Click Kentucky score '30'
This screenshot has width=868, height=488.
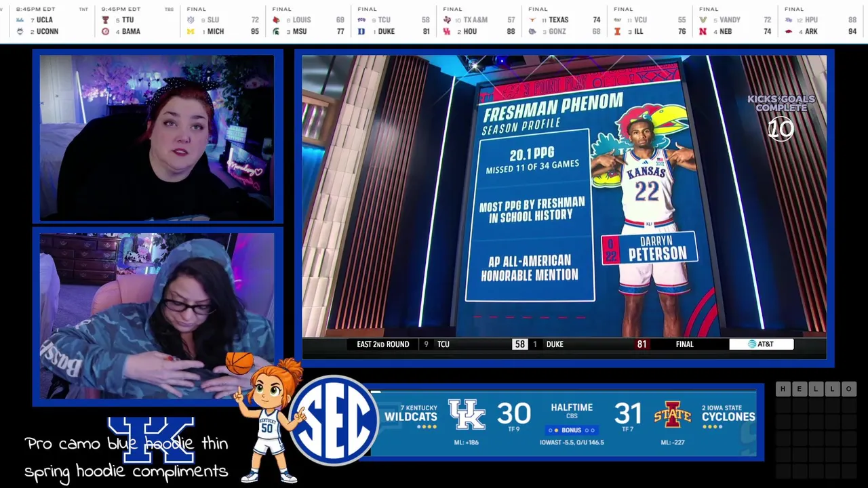[x=513, y=413]
